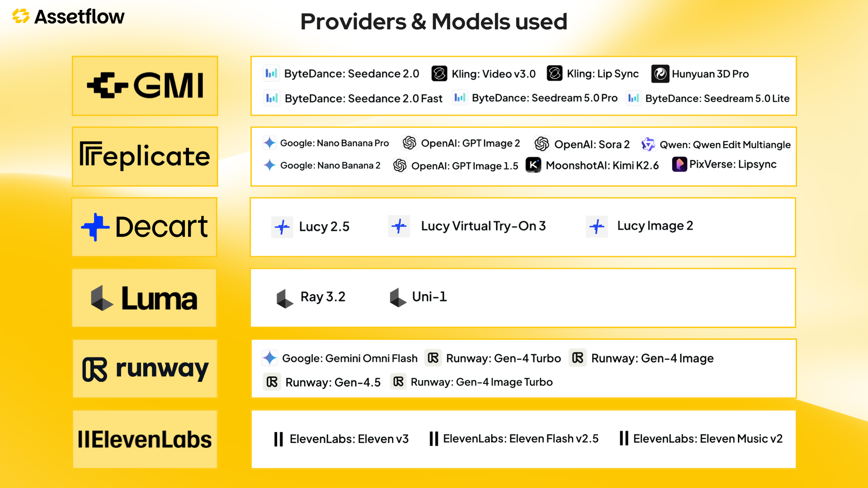Viewport: 868px width, 488px height.
Task: Click the Runway icon beside Gen-4 Turbo
Action: [x=433, y=358]
